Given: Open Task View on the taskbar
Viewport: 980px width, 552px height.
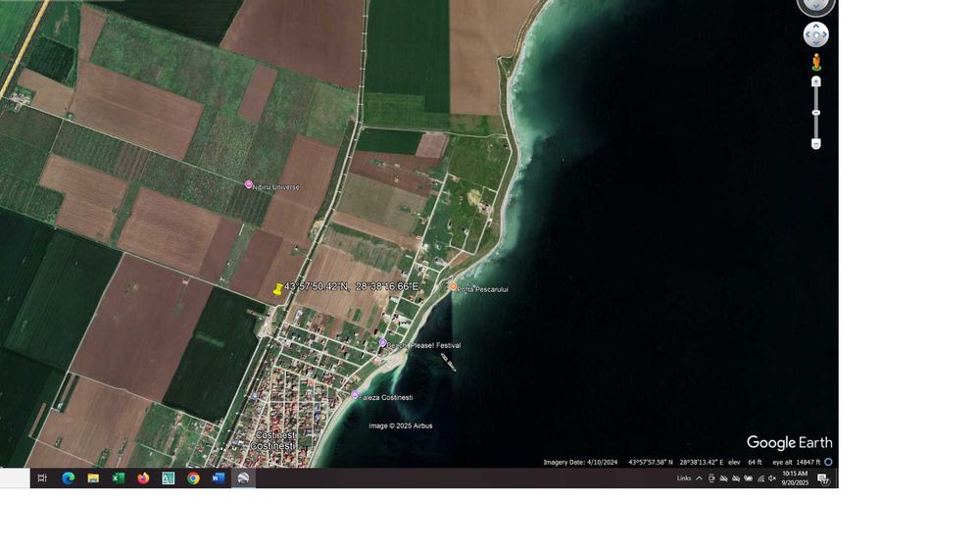Looking at the screenshot, I should (42, 478).
